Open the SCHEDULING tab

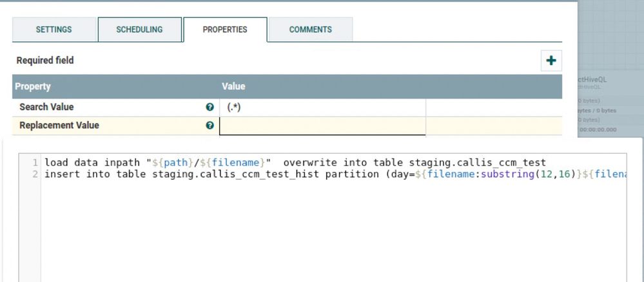(139, 30)
